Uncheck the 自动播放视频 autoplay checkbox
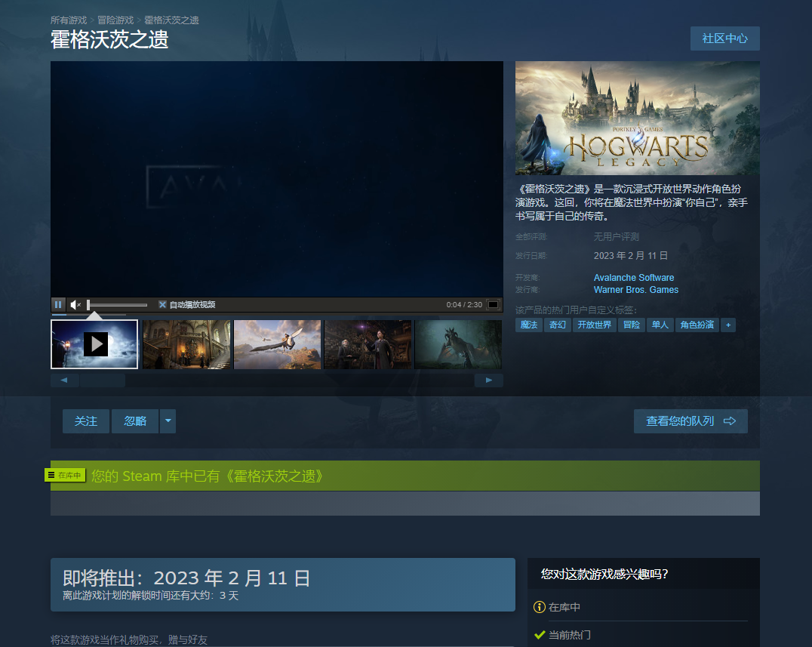The width and height of the screenshot is (812, 647). pyautogui.click(x=162, y=304)
